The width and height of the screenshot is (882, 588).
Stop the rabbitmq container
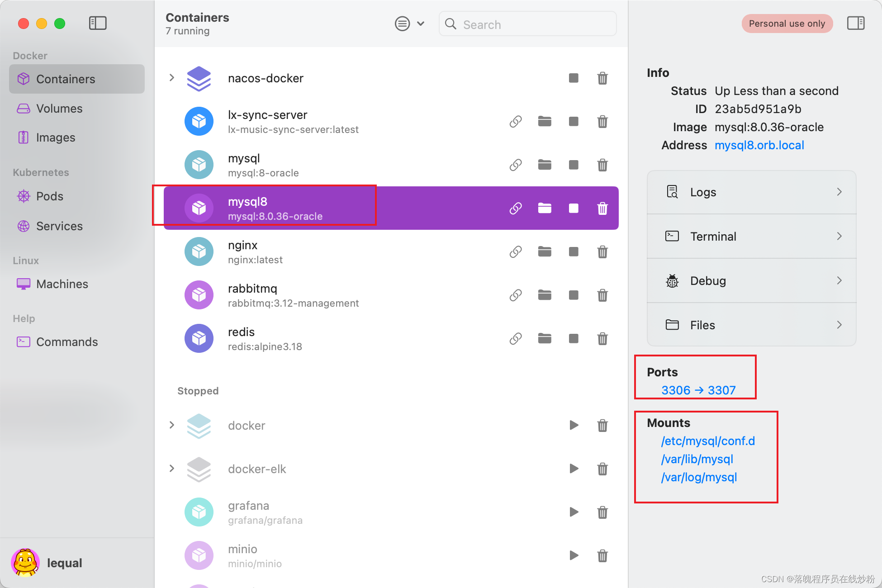pos(574,295)
